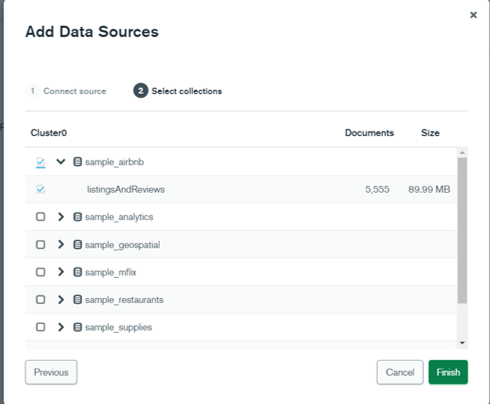Click the sample_analytics label
This screenshot has width=490, height=404.
119,217
